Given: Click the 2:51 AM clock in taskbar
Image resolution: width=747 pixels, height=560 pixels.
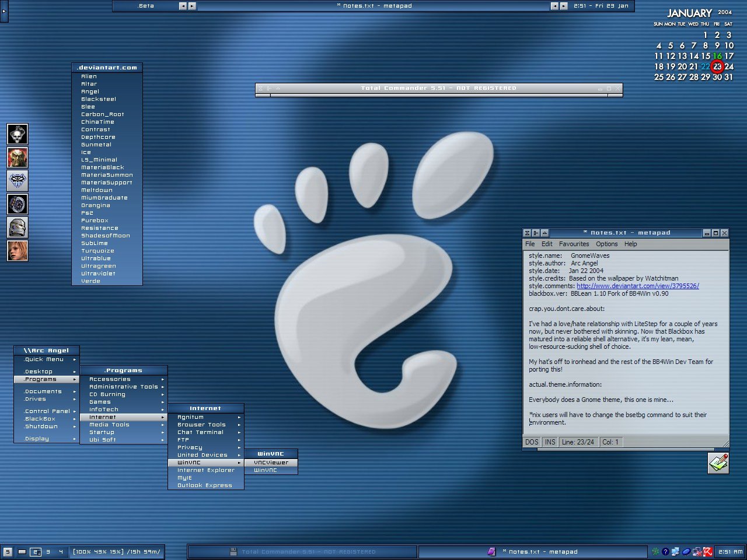Looking at the screenshot, I should click(x=731, y=551).
